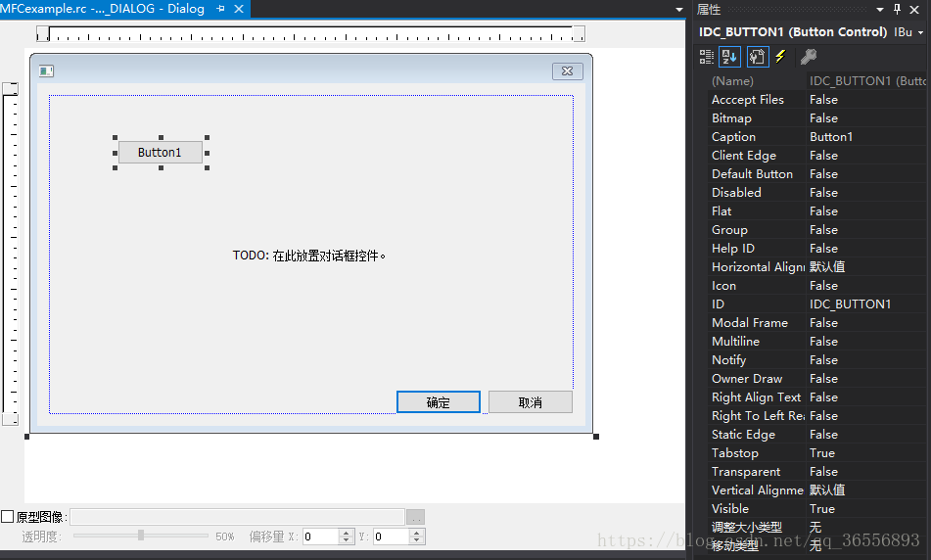Switch Properties panel to Categorized view

click(707, 57)
